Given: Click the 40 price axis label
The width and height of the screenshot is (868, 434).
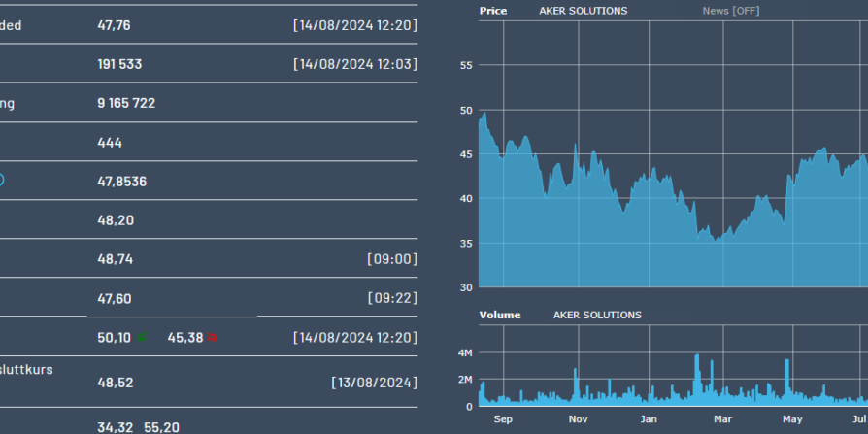Looking at the screenshot, I should 466,199.
